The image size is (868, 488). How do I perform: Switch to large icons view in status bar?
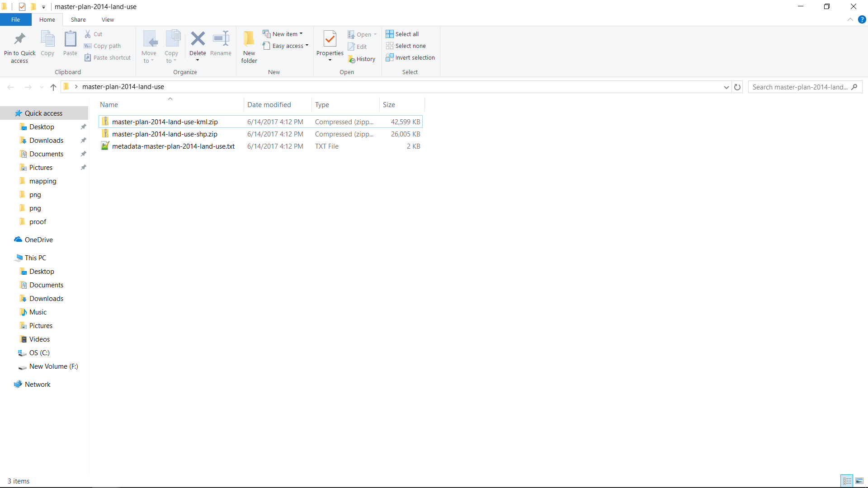859,481
